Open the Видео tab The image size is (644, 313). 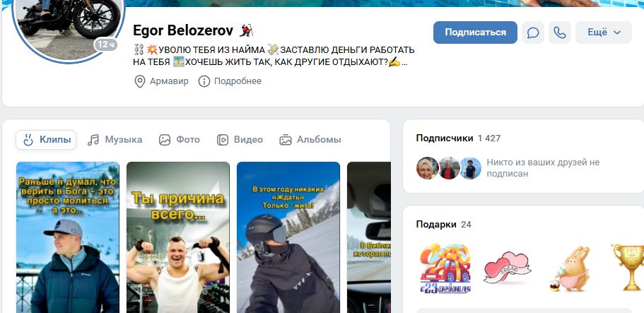[x=240, y=140]
